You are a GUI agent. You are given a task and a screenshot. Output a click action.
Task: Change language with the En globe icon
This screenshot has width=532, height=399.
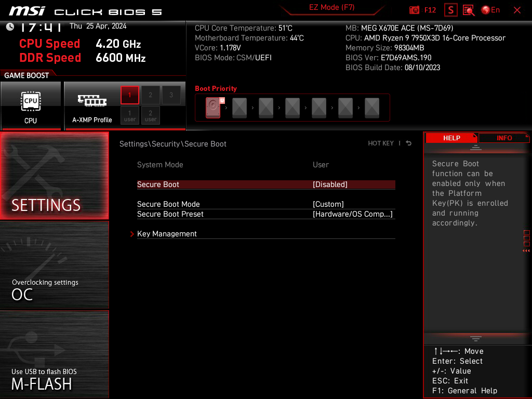(x=490, y=10)
